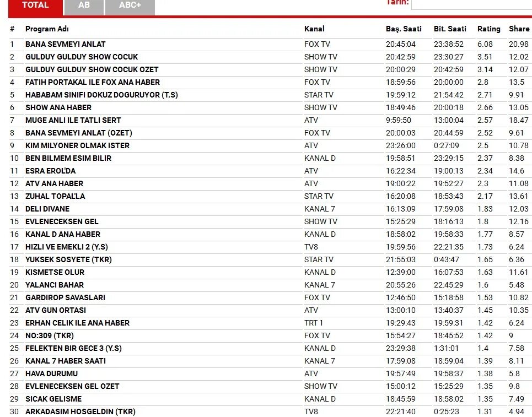Viewport: 532px width, 417px height.
Task: Select KANAL D ANA HABER row
Action: pyautogui.click(x=270, y=234)
